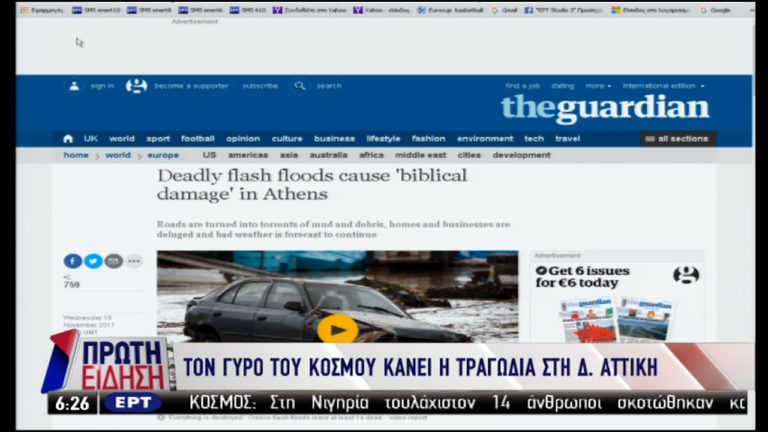Open the Microsoft account sign-in bookmark
The image size is (768, 432).
[651, 10]
